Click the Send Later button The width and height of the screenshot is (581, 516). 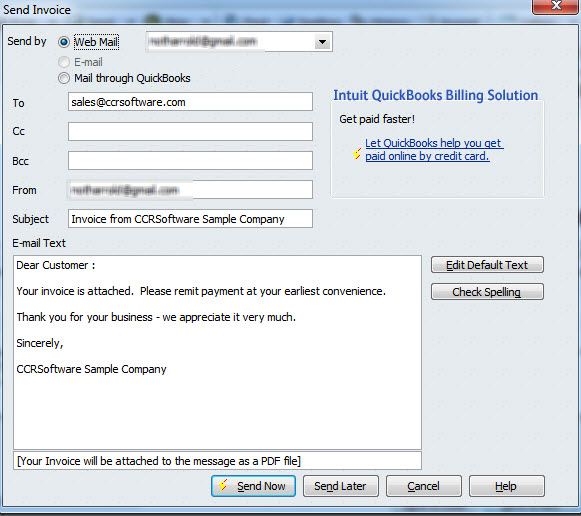coord(341,486)
